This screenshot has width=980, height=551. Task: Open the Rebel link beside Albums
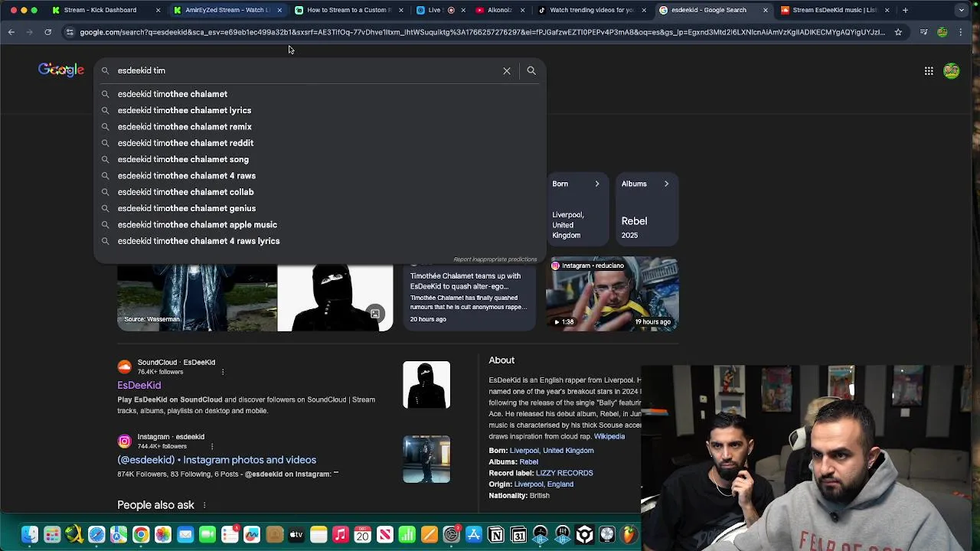click(529, 462)
